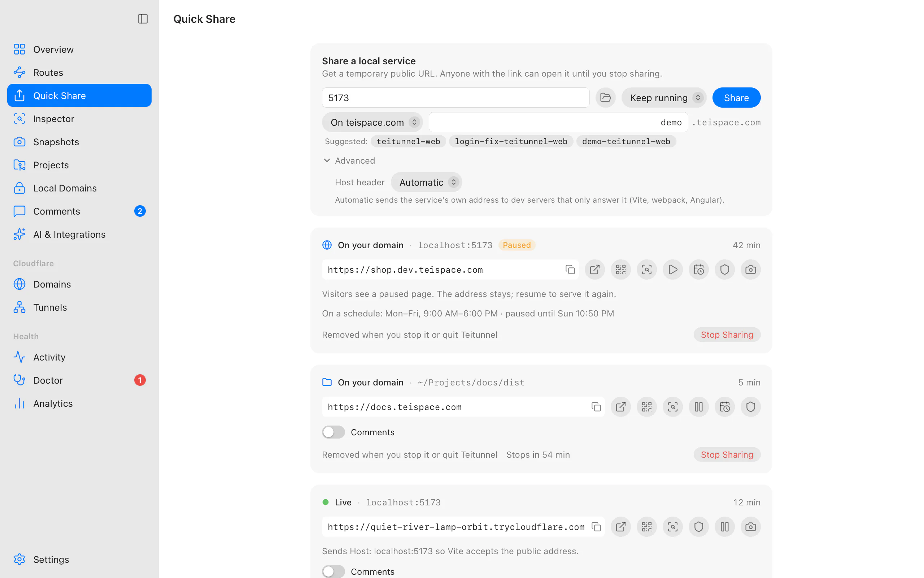Copy the shop.dev.teispace.com URL

pyautogui.click(x=570, y=269)
